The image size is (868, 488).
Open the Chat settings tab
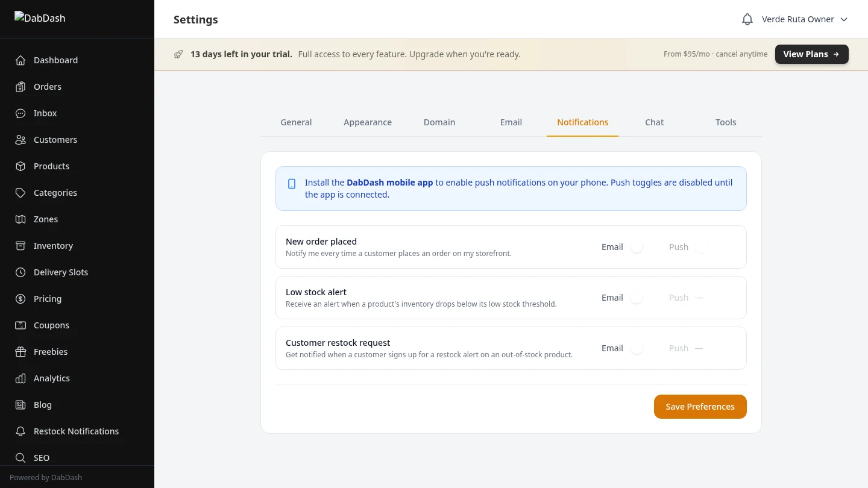[x=654, y=122]
